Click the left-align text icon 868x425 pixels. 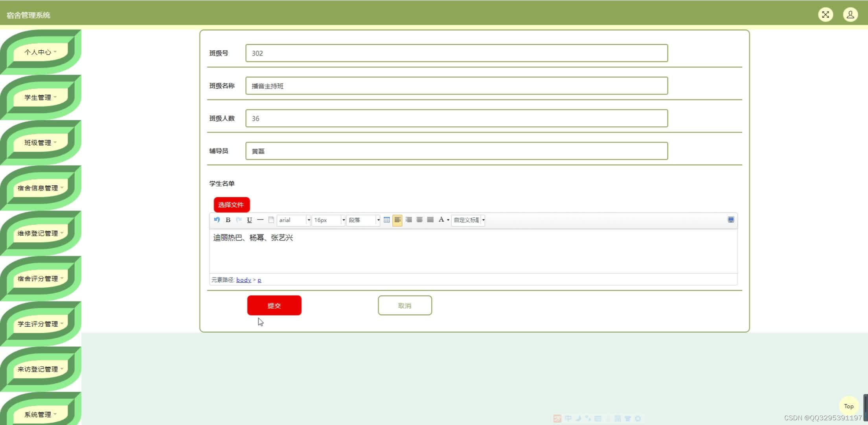[397, 220]
